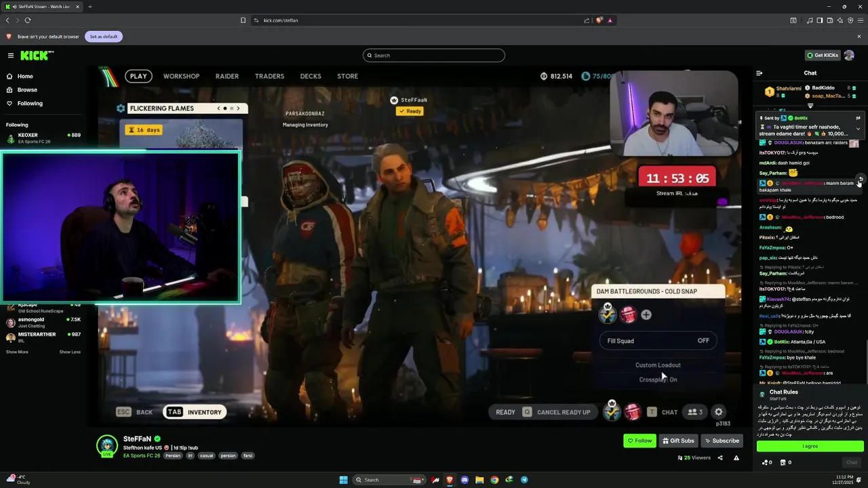Select the STORE tab in game
Image resolution: width=868 pixels, height=488 pixels.
347,77
